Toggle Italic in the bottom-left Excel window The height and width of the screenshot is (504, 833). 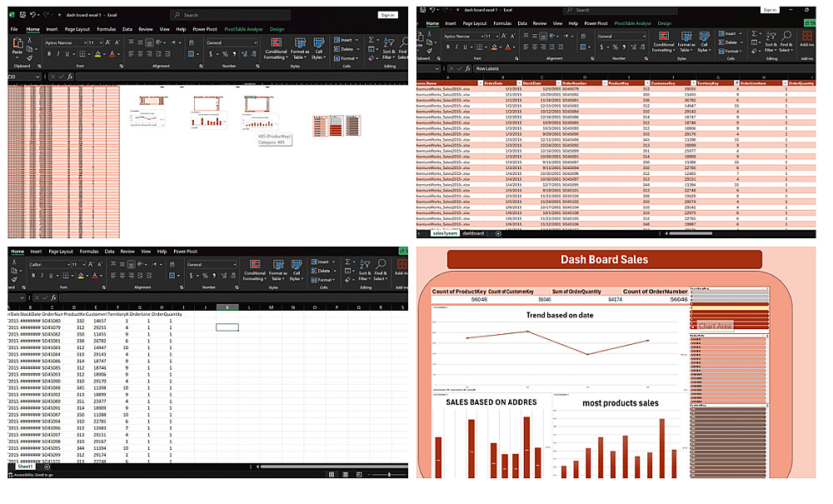coord(42,275)
